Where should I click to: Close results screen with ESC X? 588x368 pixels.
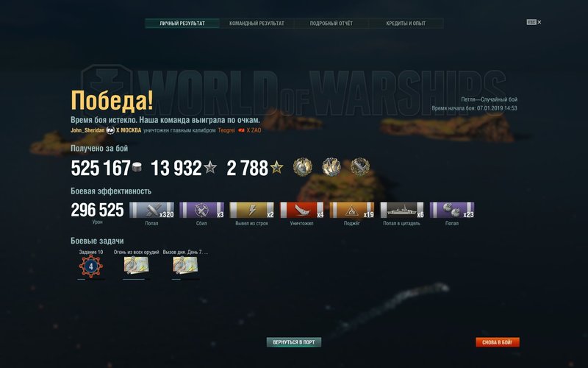tap(534, 22)
